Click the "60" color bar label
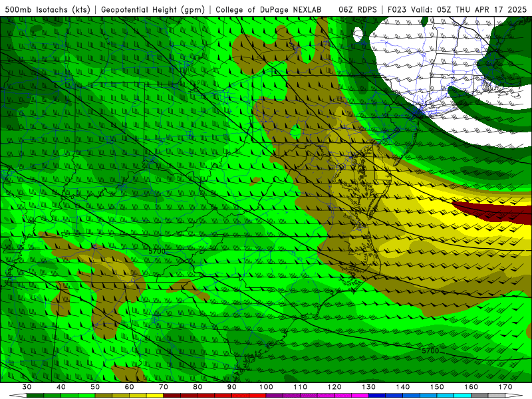 pyautogui.click(x=129, y=387)
